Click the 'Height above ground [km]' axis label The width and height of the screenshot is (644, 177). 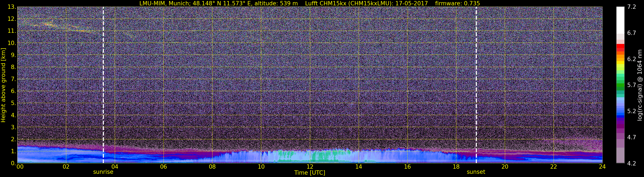point(3,85)
